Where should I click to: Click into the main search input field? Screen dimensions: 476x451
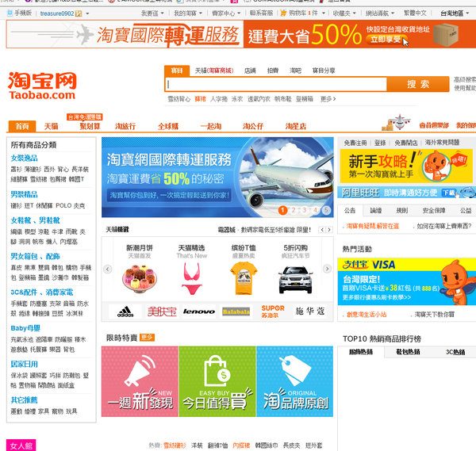[x=276, y=84]
